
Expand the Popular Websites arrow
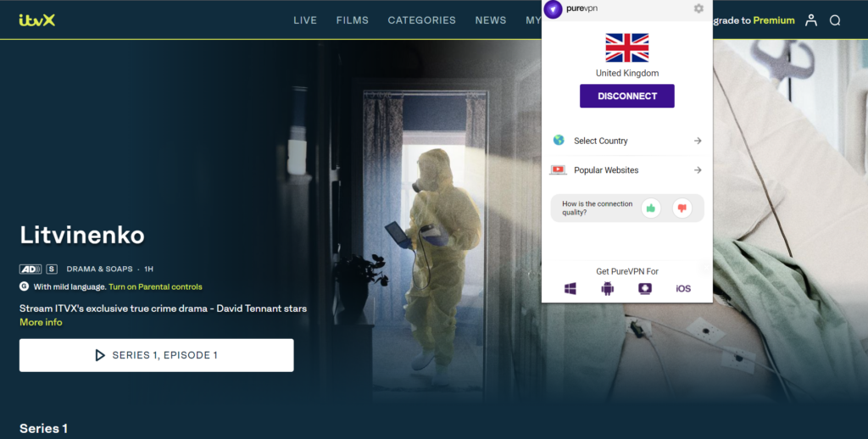[x=698, y=170]
